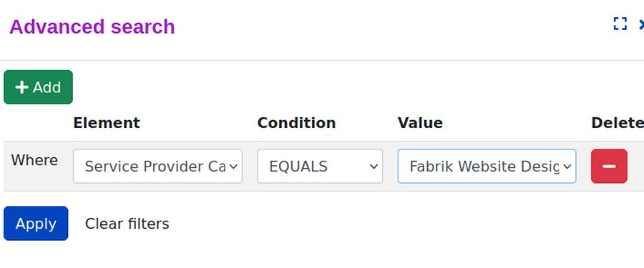Click the plus icon on the Add button

pyautogui.click(x=21, y=87)
